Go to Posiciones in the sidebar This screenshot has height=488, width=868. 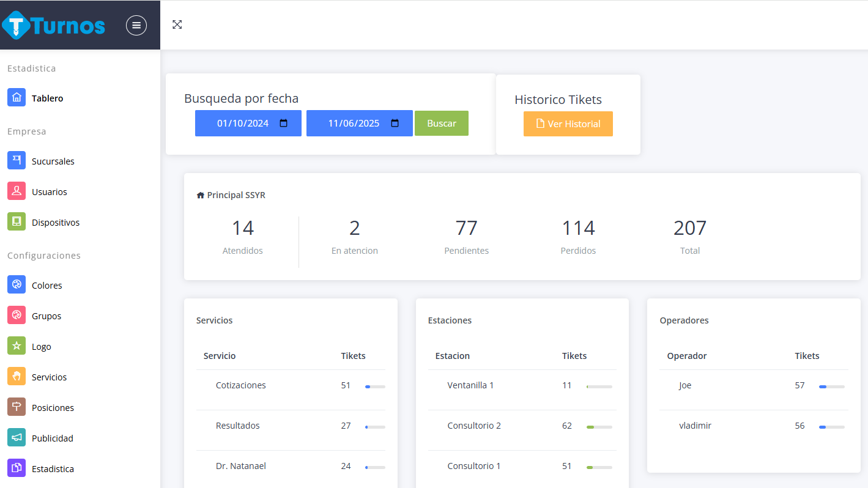pos(53,408)
